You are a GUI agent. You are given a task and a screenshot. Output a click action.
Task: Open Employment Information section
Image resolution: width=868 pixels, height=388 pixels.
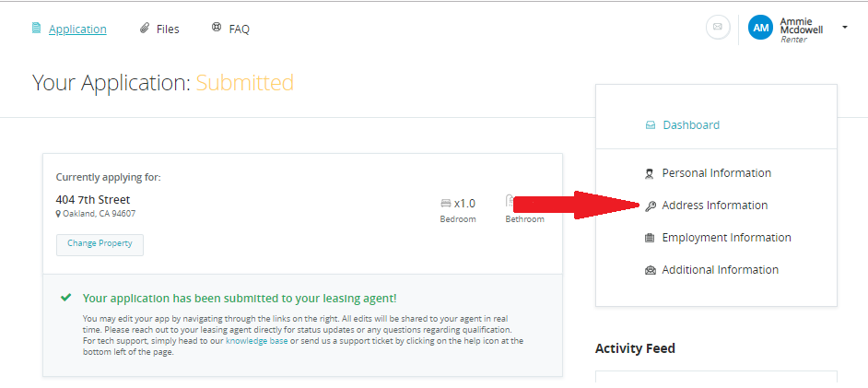click(x=726, y=238)
